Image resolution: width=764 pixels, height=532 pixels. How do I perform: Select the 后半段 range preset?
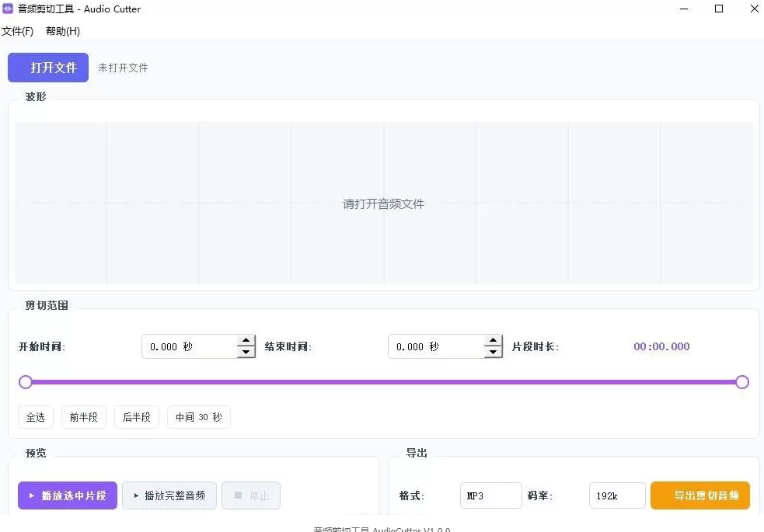pyautogui.click(x=137, y=417)
